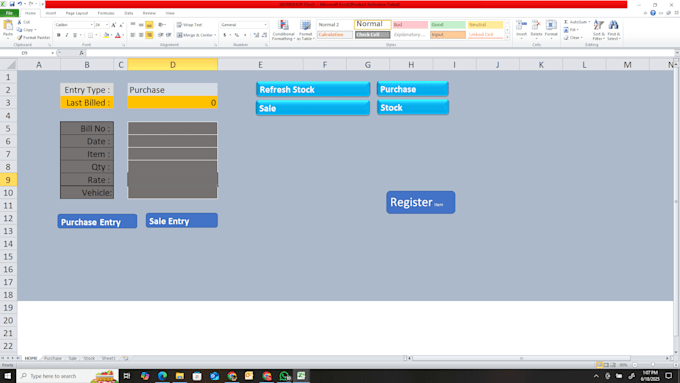Open the Purchase sheet tab
Image resolution: width=680 pixels, height=383 pixels.
click(x=53, y=358)
